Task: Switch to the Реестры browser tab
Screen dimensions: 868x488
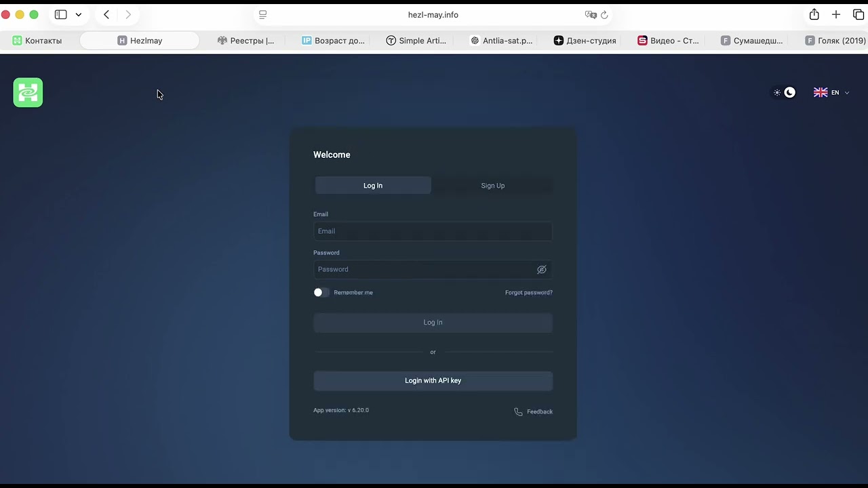Action: click(x=245, y=41)
